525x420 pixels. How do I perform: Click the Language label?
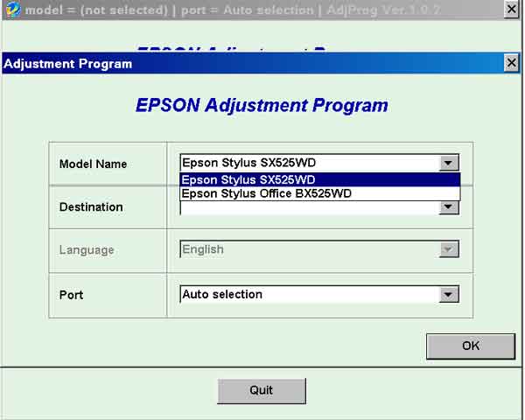pyautogui.click(x=87, y=250)
